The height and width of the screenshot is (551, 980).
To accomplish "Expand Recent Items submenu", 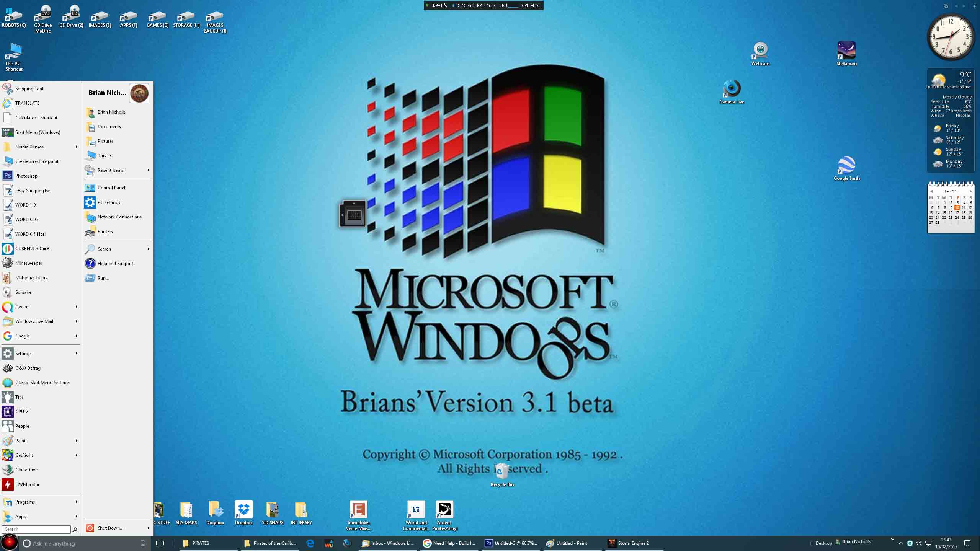I will coord(148,170).
